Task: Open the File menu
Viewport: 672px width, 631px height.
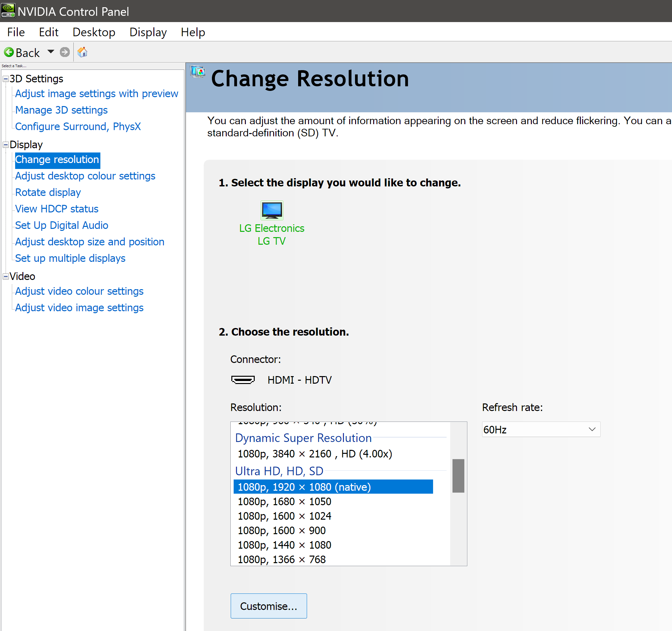Action: (x=16, y=32)
